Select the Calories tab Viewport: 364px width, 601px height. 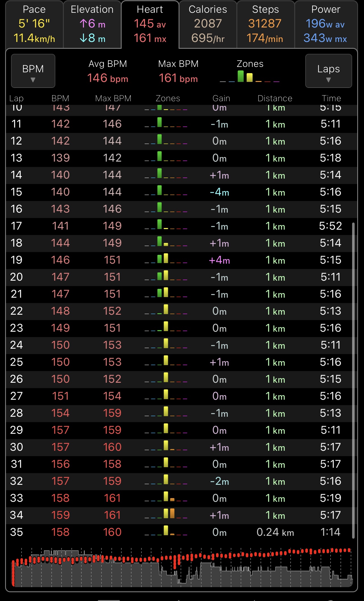(208, 24)
